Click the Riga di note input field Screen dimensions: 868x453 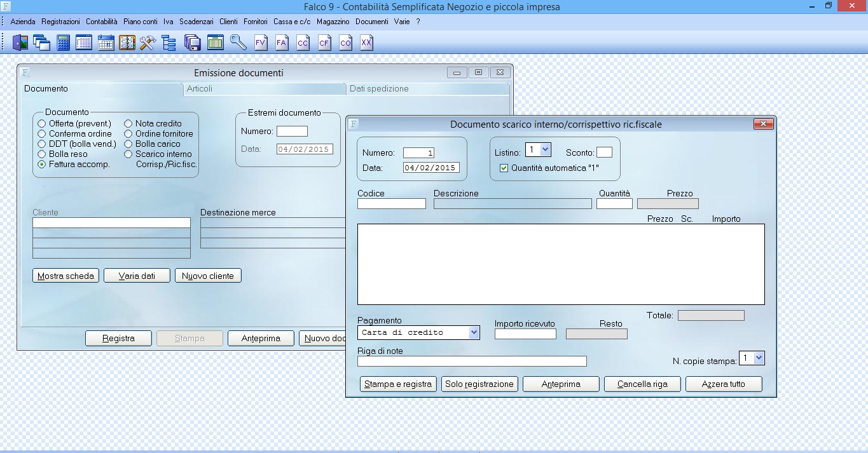coord(472,362)
